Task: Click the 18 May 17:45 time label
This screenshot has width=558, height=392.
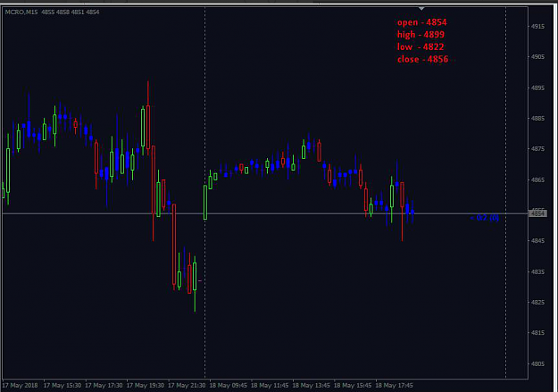Action: point(395,385)
